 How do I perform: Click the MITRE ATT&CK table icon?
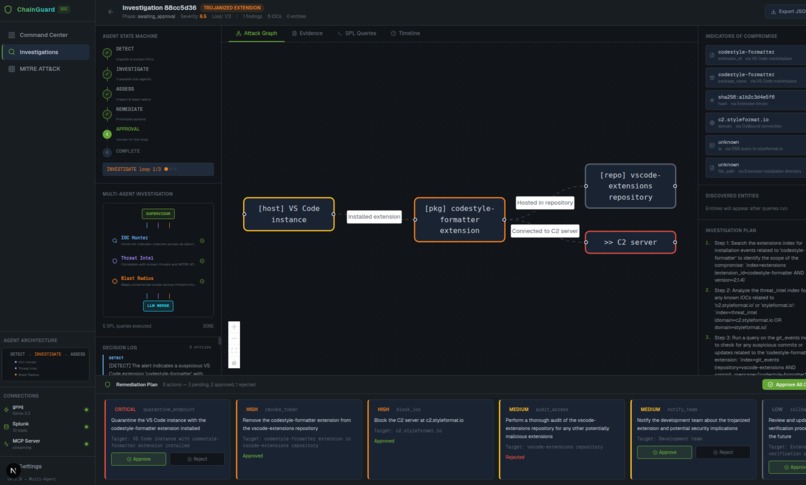pyautogui.click(x=11, y=69)
